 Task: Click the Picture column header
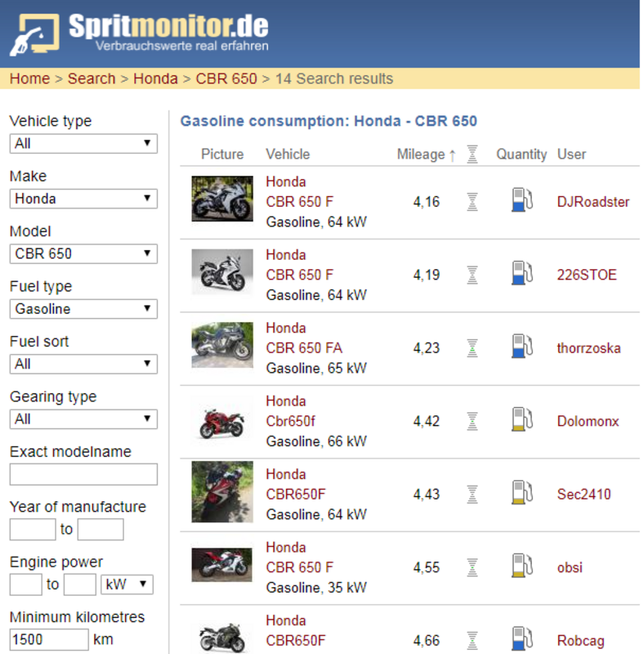click(x=222, y=155)
